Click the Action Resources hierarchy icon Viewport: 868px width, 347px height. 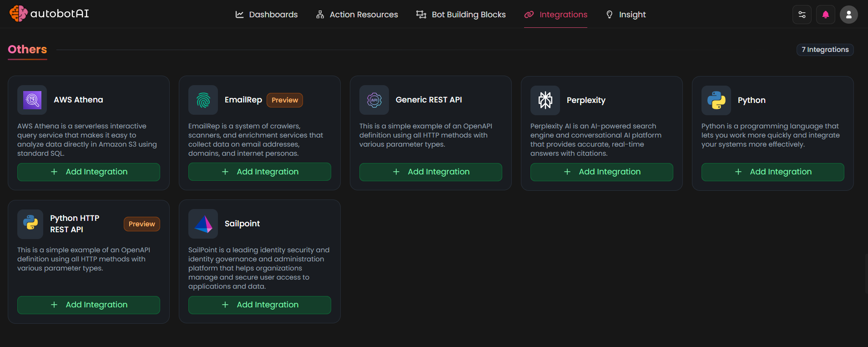point(320,15)
